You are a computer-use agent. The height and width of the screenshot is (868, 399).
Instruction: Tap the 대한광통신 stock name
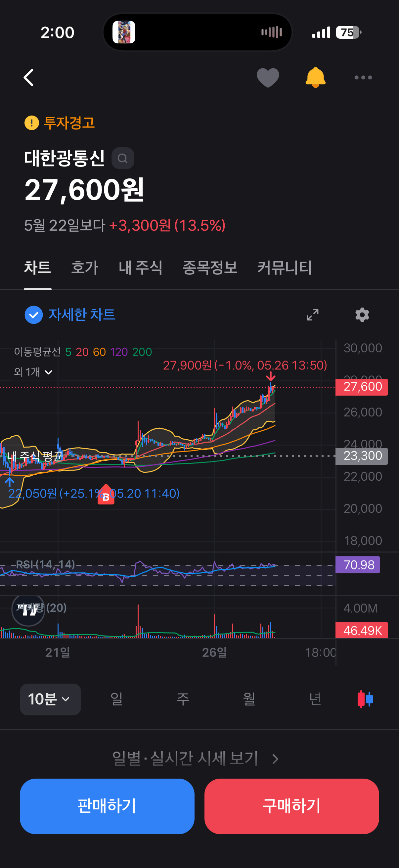[64, 158]
